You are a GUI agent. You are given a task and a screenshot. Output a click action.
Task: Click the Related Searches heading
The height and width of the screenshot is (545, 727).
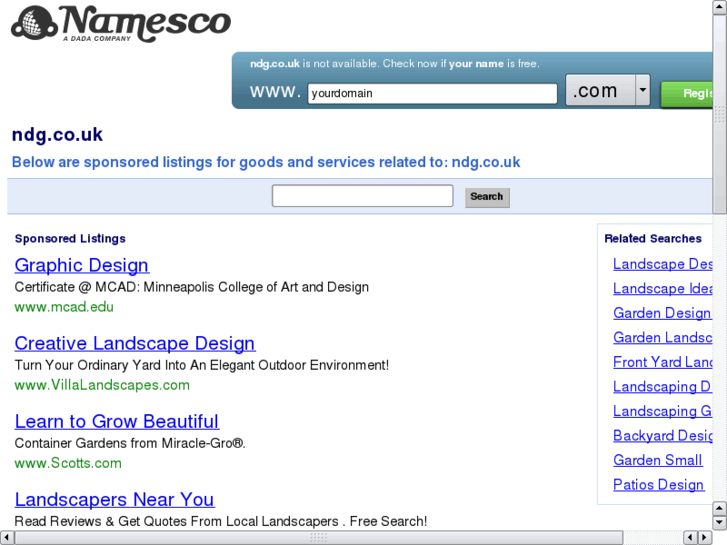click(653, 238)
